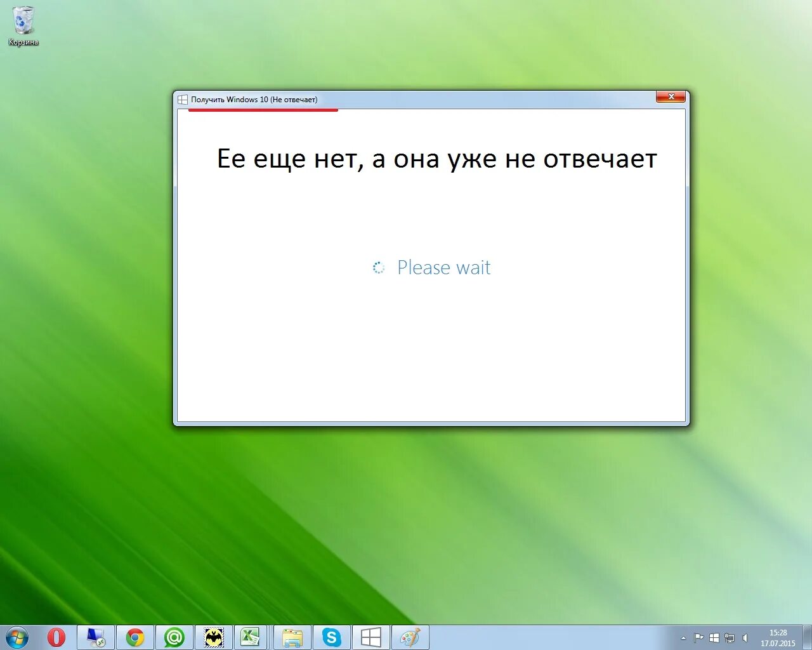Screen dimensions: 812x650
Task: Click the Windows logo in window title bar
Action: pyautogui.click(x=183, y=100)
